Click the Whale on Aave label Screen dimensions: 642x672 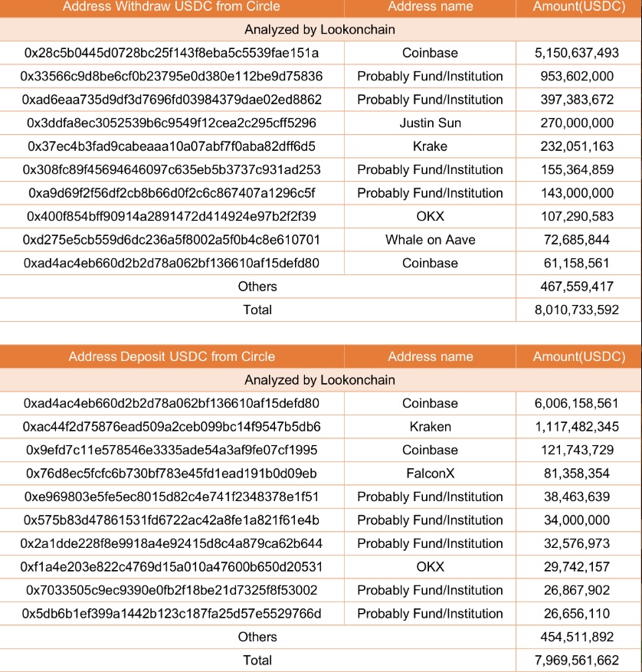tap(431, 240)
